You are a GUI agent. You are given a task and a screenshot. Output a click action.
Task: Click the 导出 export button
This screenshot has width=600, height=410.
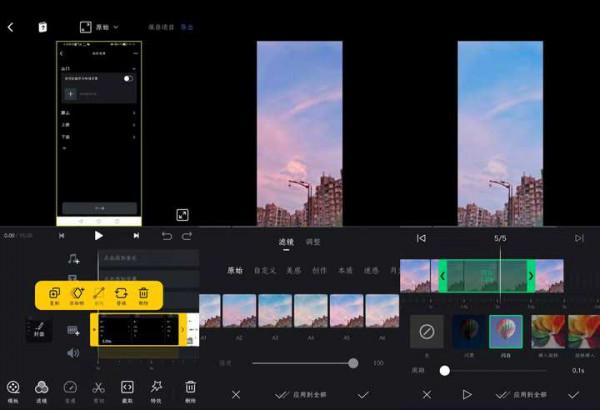(x=187, y=27)
